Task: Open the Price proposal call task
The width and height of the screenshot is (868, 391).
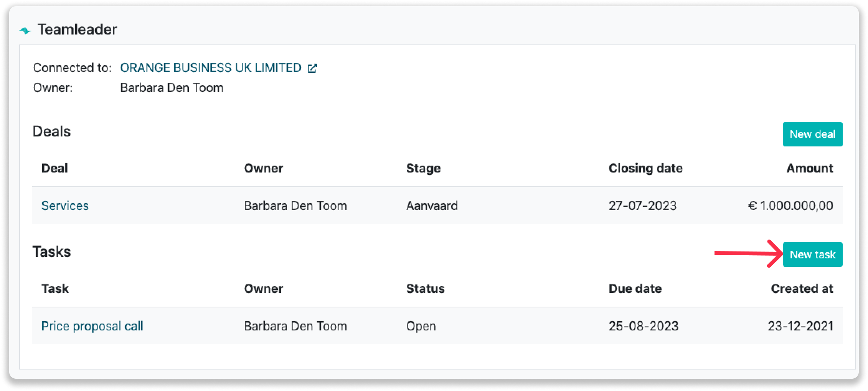Action: (92, 326)
